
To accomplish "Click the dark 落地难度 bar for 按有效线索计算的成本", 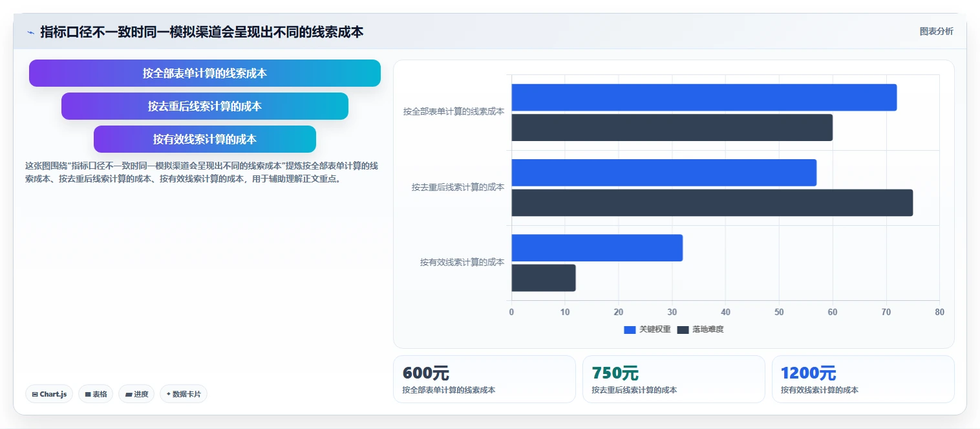I will coord(543,278).
